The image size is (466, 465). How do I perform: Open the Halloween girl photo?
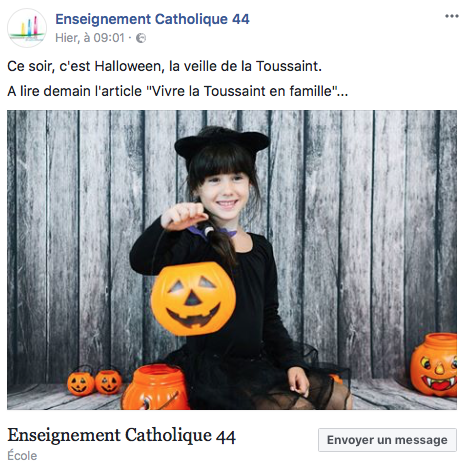[x=232, y=260]
